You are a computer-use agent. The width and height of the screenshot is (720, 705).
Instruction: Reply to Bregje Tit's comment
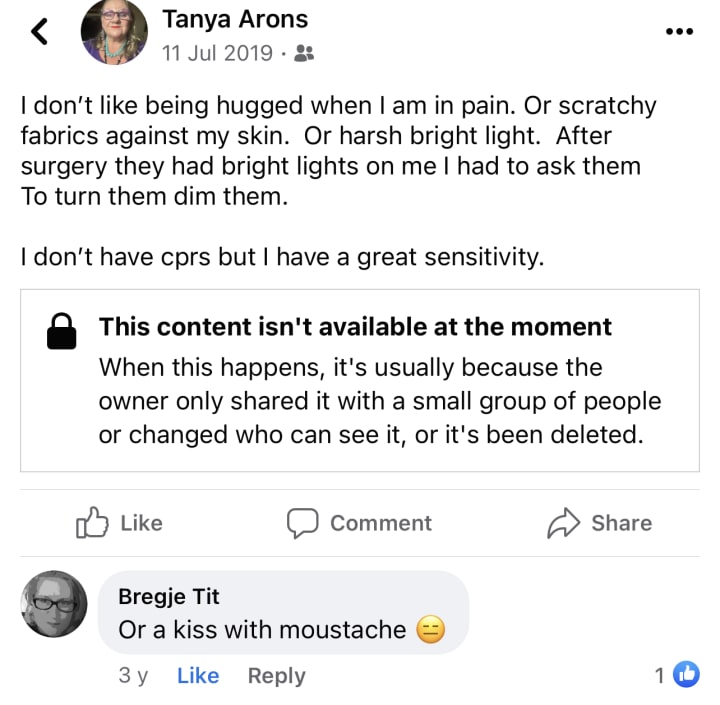click(276, 676)
